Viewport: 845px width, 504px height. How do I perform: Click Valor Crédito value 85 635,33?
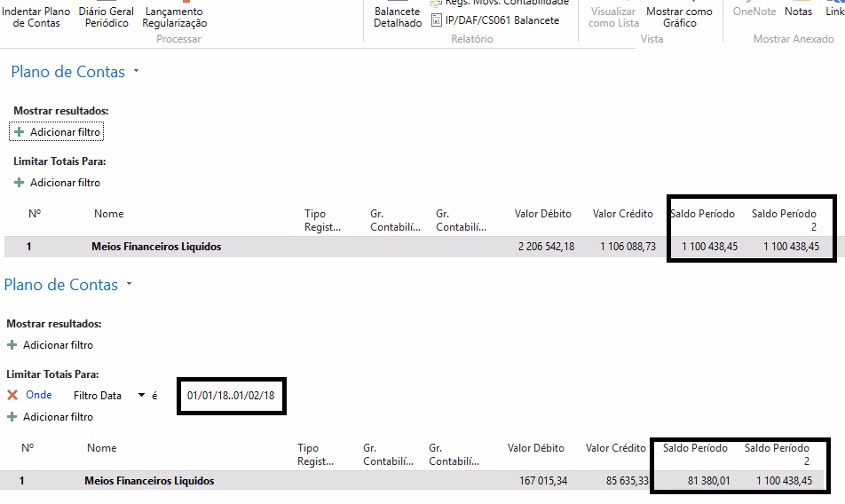pyautogui.click(x=628, y=481)
